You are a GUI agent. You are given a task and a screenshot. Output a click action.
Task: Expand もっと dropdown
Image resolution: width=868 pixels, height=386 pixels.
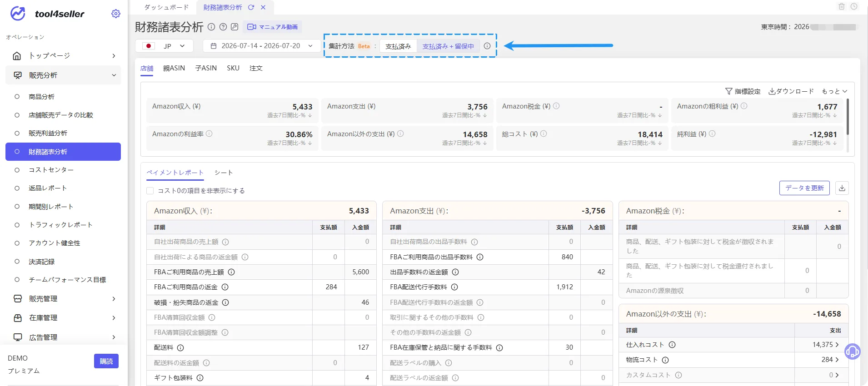tap(834, 91)
